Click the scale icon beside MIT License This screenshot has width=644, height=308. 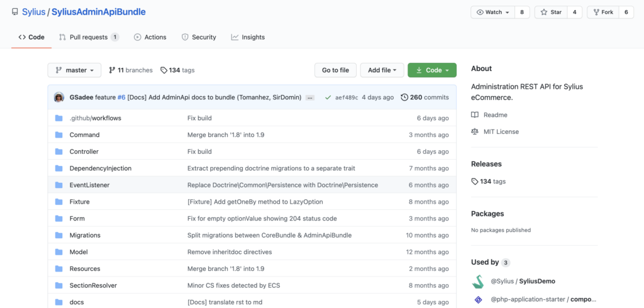coord(475,132)
